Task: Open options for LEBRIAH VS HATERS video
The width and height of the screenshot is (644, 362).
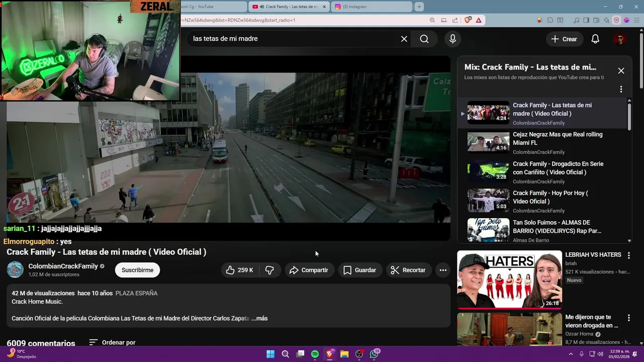Action: point(628,255)
